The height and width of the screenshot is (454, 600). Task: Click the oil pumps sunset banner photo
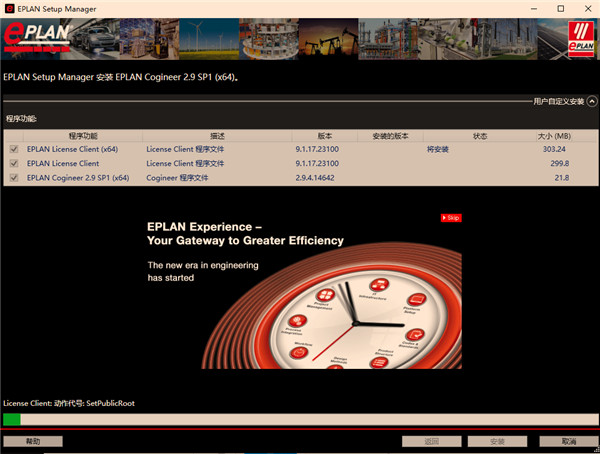click(328, 39)
